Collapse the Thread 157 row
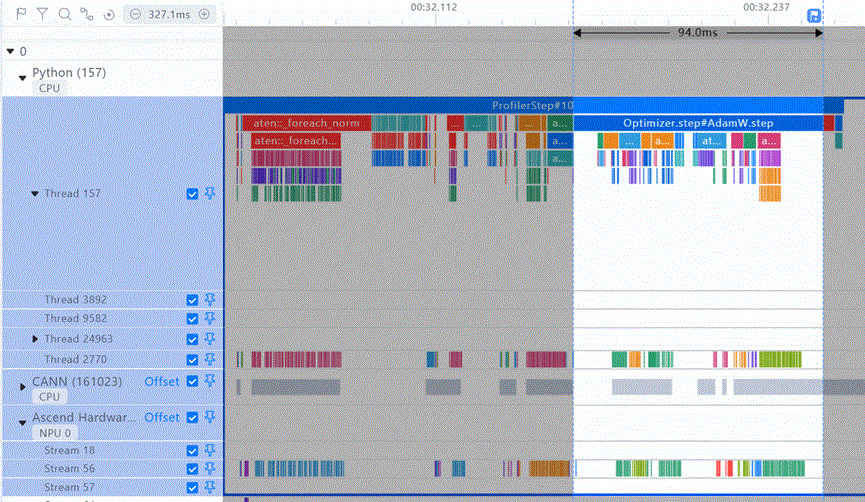This screenshot has width=865, height=502. [x=35, y=194]
